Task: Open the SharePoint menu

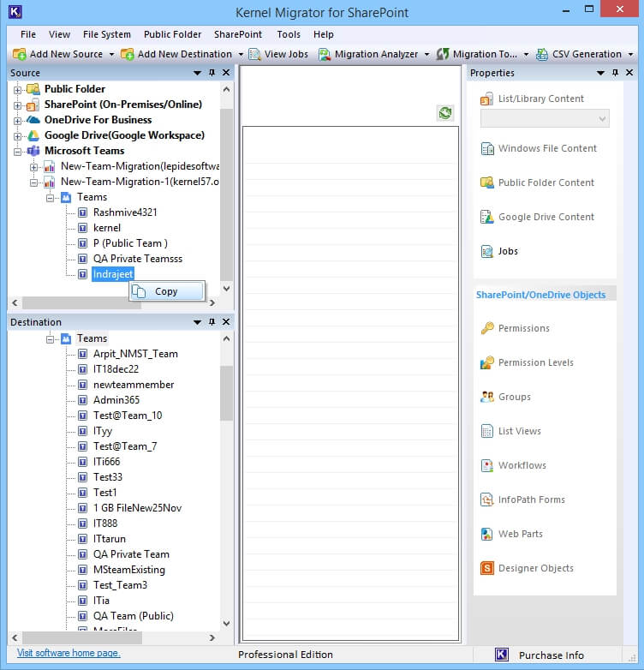Action: [238, 34]
